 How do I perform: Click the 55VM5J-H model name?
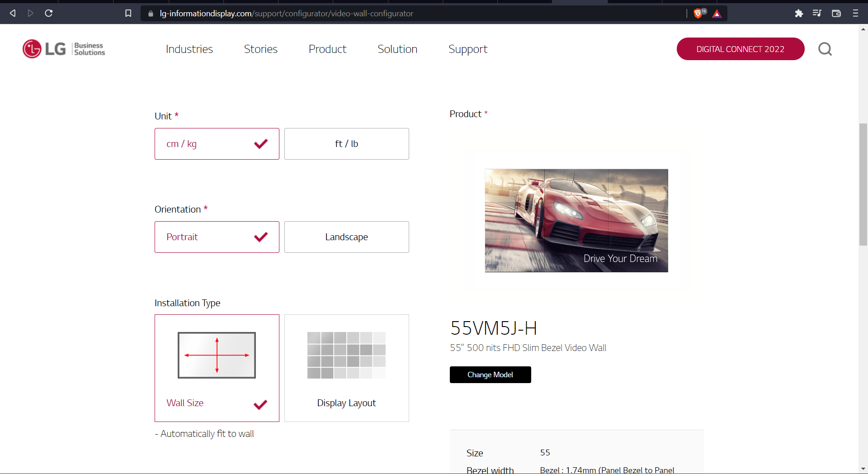494,328
